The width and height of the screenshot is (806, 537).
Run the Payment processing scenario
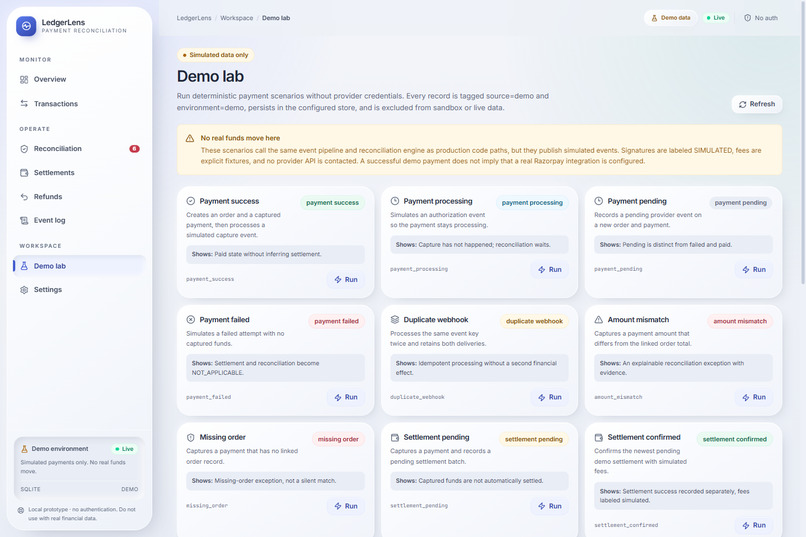tap(549, 269)
